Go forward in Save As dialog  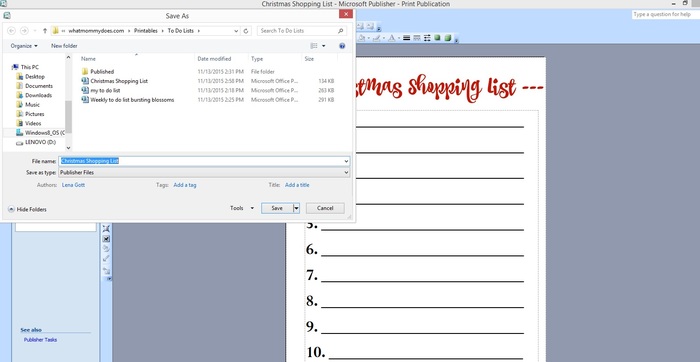click(25, 31)
